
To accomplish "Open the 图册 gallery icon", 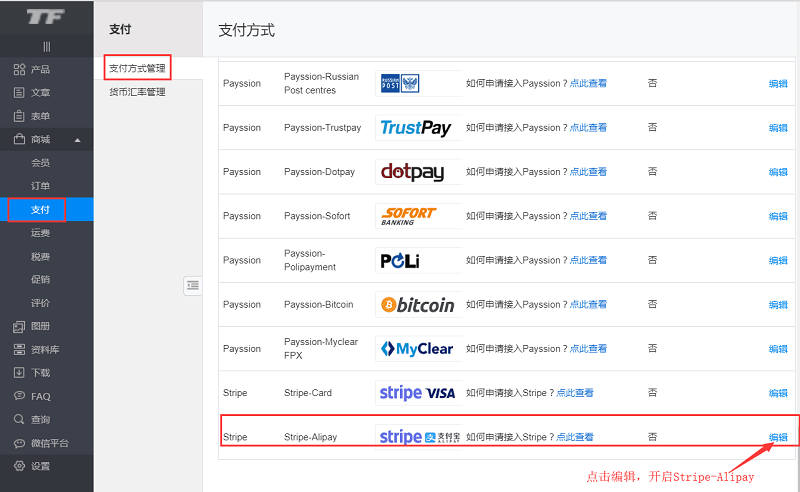I will tap(19, 326).
